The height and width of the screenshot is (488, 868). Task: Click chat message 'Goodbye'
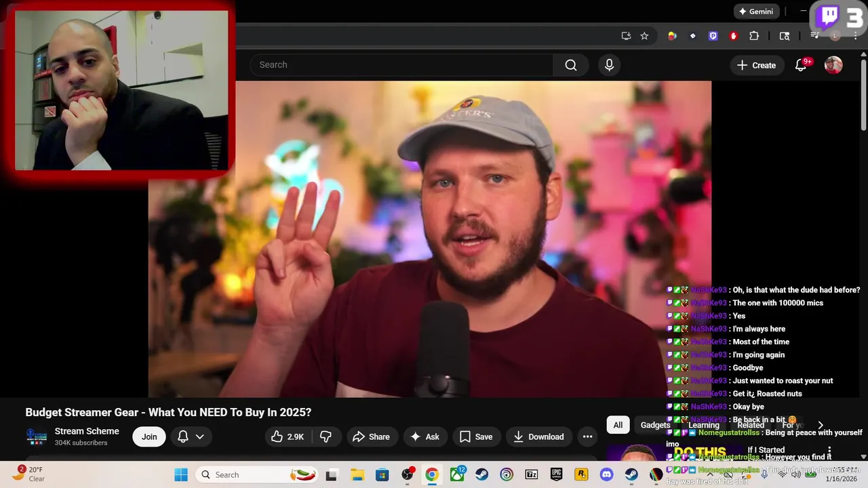pos(748,368)
